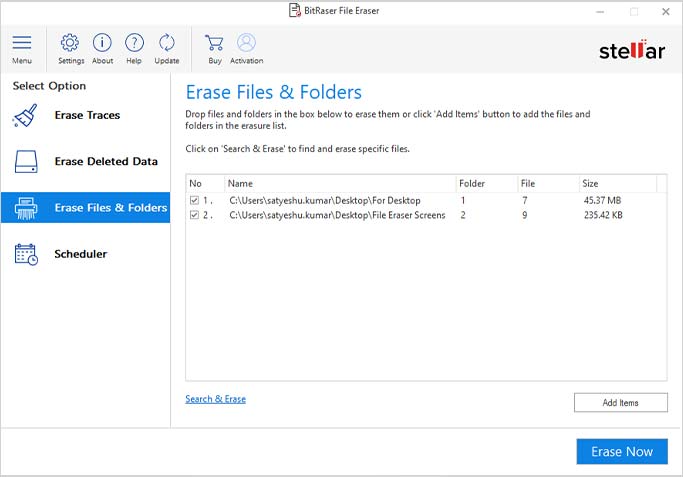Screen dimensions: 683x477
Task: Click the Search & Erase link
Action: [x=215, y=399]
